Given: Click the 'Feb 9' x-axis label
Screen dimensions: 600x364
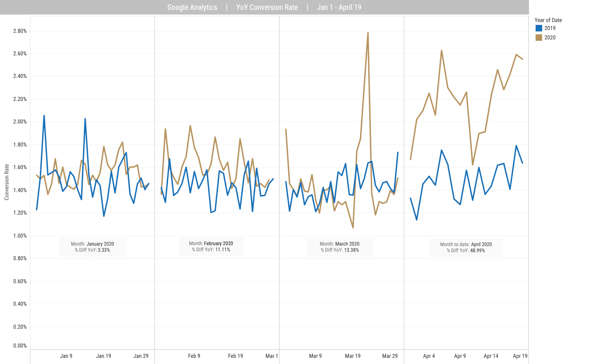Looking at the screenshot, I should point(194,356).
